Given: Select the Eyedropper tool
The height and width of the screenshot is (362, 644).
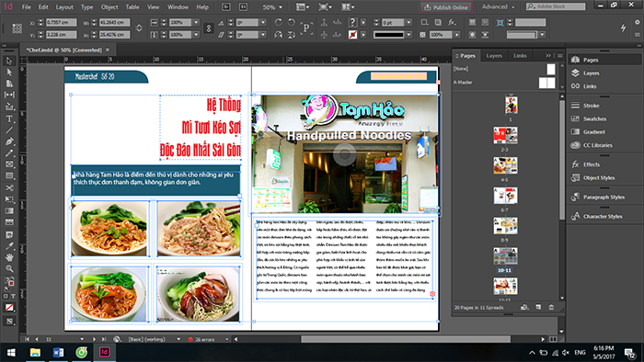Looking at the screenshot, I should click(9, 246).
